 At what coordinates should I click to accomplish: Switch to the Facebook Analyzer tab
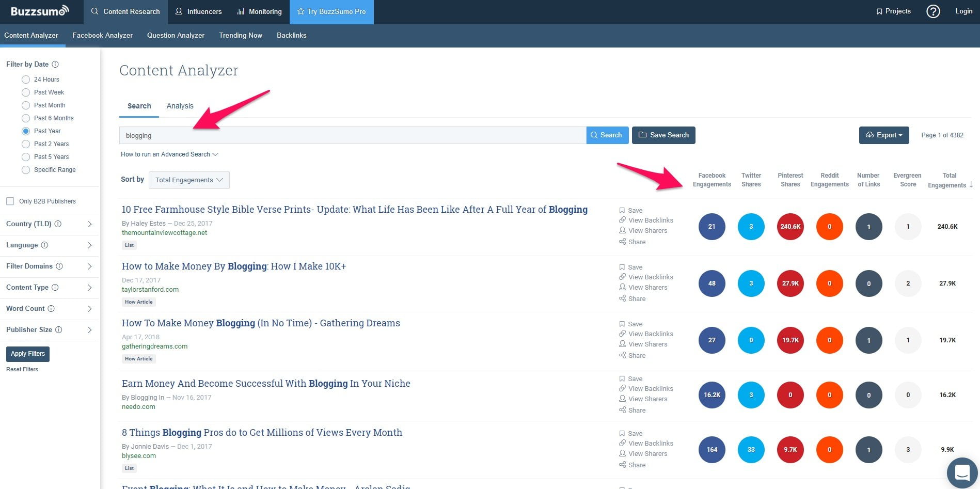[102, 35]
